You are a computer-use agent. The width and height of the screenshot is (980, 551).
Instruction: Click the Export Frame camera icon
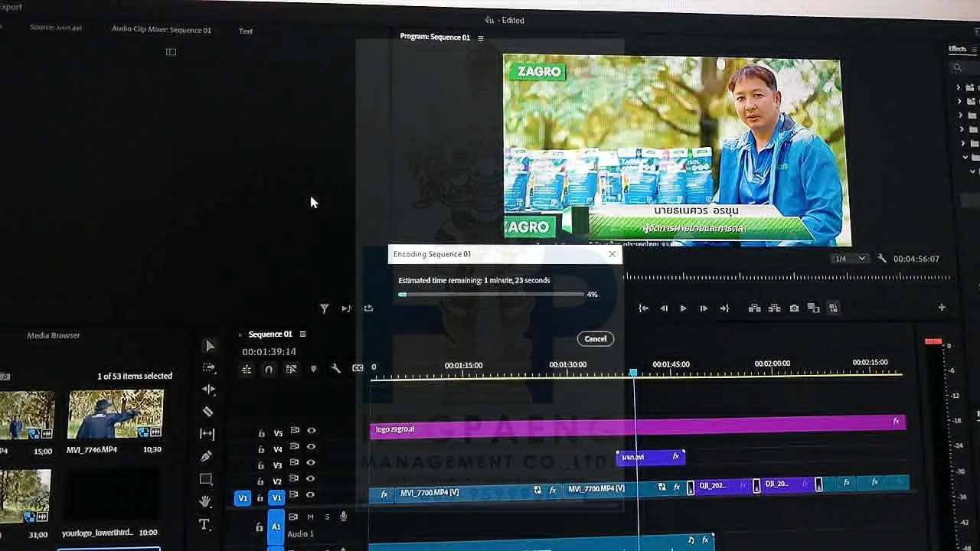[x=794, y=308]
